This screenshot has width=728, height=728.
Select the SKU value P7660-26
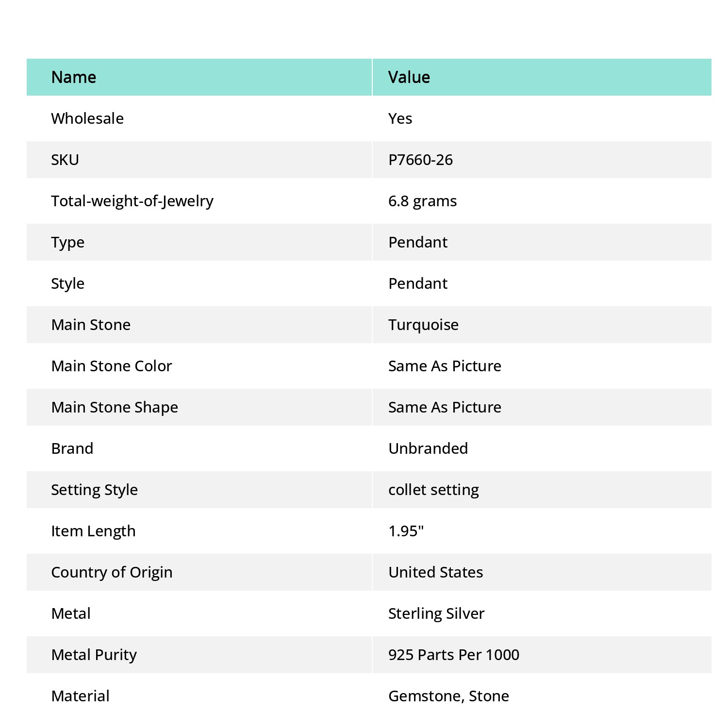420,160
